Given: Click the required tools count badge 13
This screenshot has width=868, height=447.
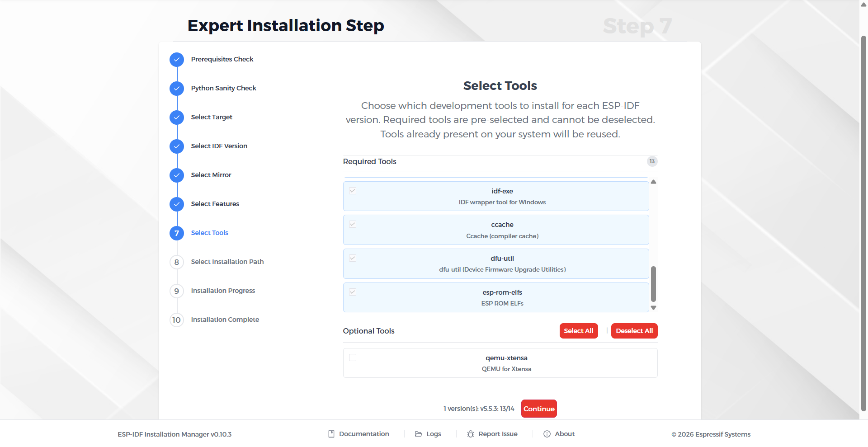Looking at the screenshot, I should [x=652, y=161].
